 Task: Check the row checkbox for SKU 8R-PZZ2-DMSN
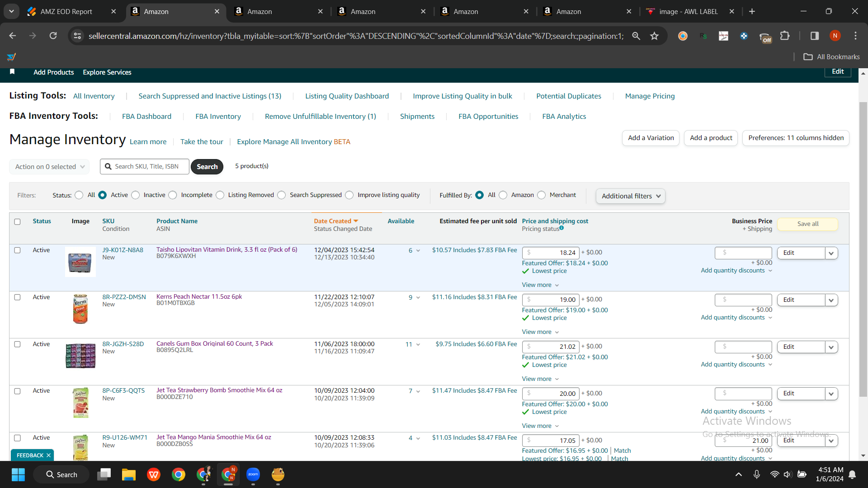17,297
